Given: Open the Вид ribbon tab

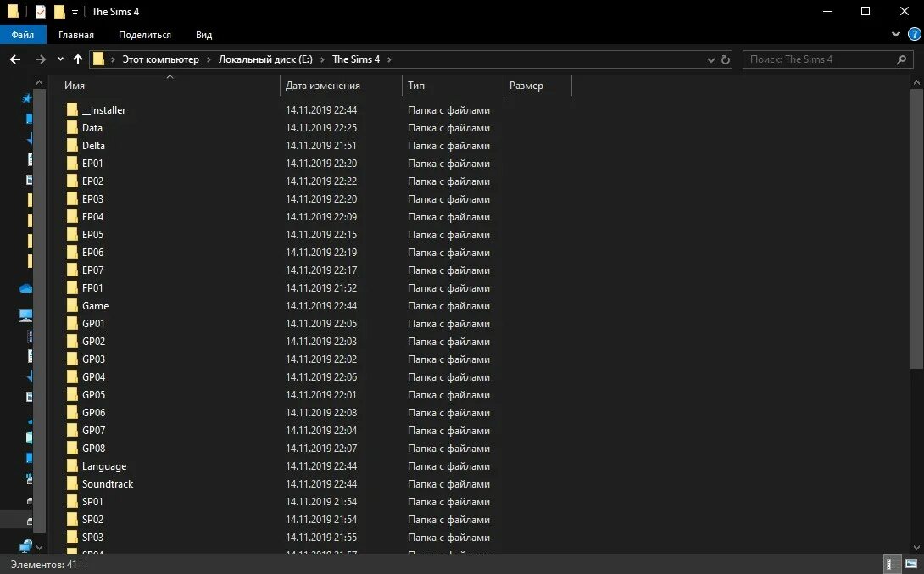Looking at the screenshot, I should [x=204, y=35].
